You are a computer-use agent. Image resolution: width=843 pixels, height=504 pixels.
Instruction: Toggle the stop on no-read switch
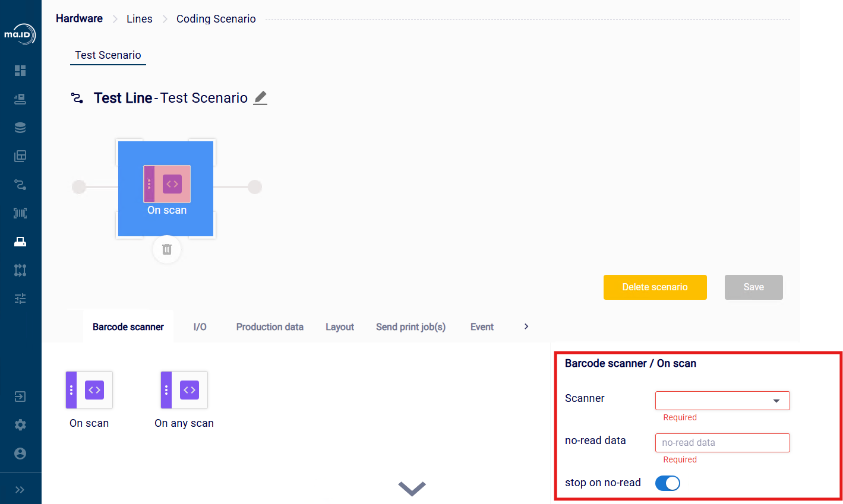coord(668,483)
